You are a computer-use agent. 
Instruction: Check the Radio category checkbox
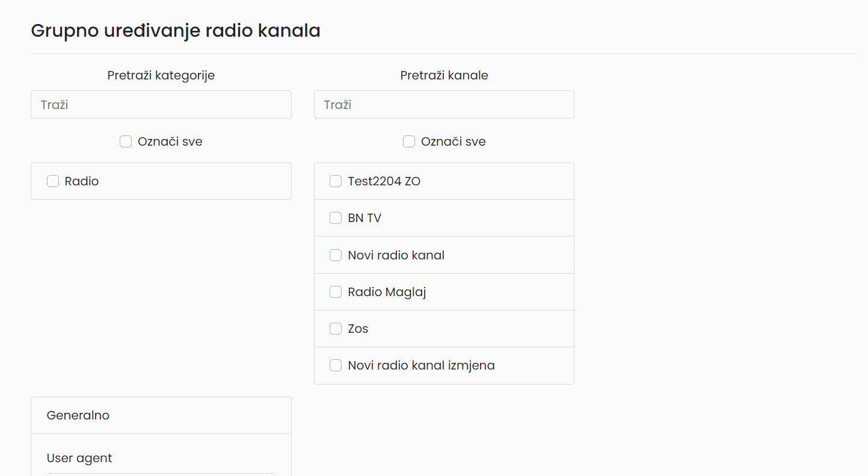point(53,181)
